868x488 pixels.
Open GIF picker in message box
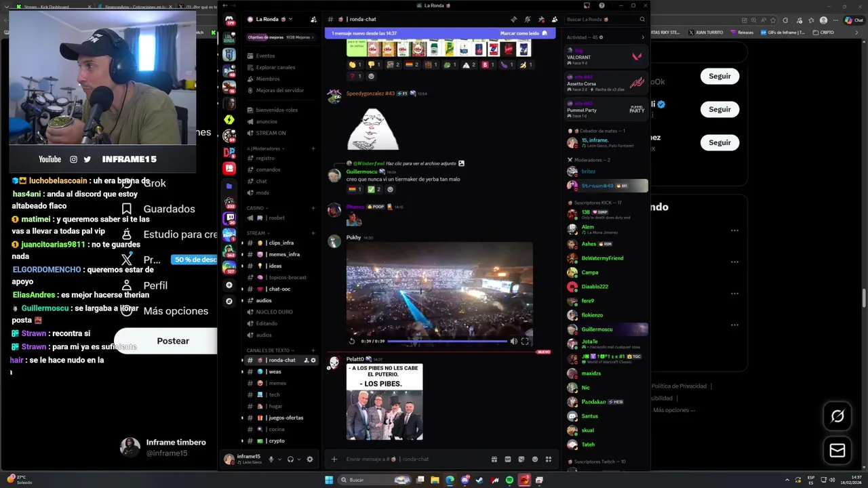(x=508, y=459)
